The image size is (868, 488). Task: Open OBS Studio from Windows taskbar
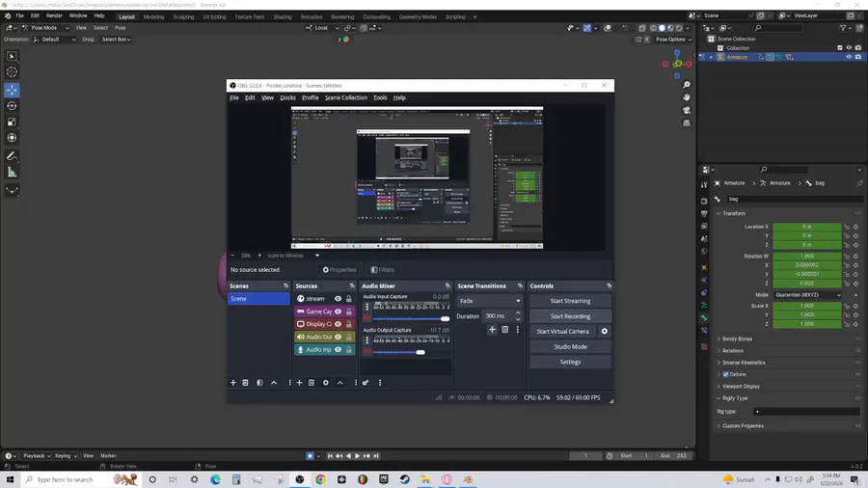(x=300, y=479)
